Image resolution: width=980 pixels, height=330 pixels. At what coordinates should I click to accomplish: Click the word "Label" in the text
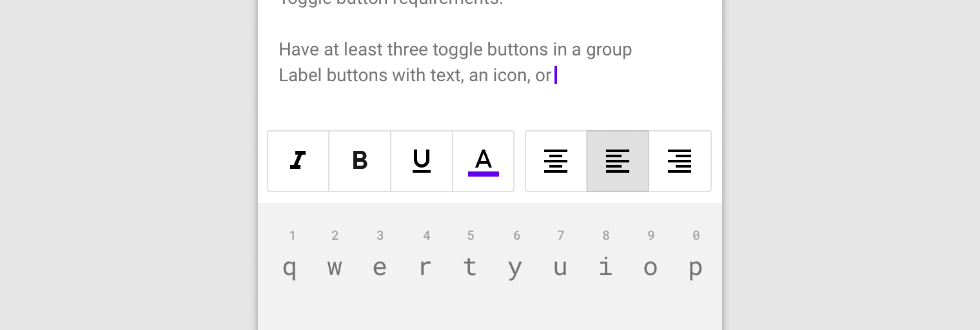pyautogui.click(x=300, y=75)
